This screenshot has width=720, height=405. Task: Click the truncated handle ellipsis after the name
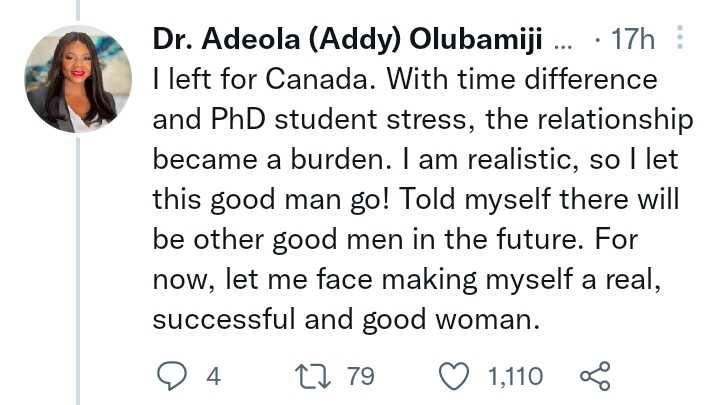[x=563, y=40]
